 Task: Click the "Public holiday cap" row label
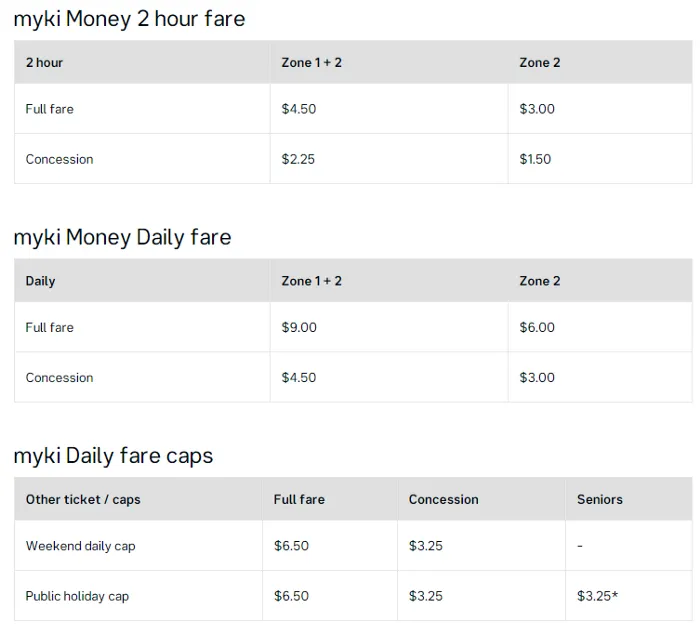(x=77, y=596)
